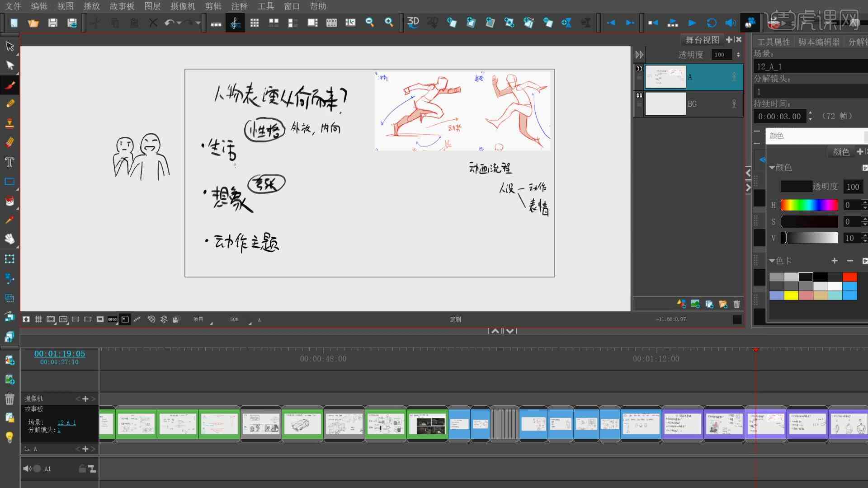
Task: Expand layer panel with double-arrow icon
Action: 639,55
